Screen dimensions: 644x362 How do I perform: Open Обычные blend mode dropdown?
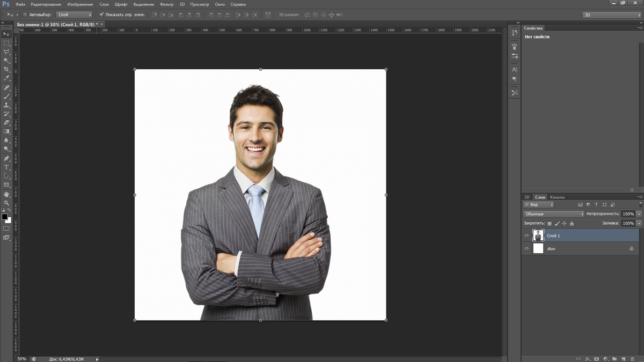pos(554,214)
